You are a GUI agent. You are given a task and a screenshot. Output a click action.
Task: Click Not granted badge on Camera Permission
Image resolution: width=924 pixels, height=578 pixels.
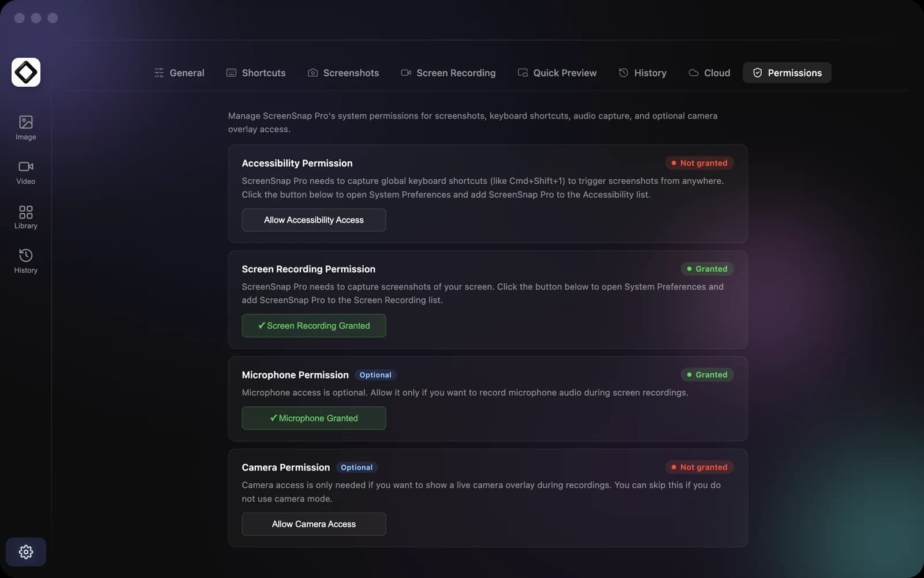click(x=699, y=467)
